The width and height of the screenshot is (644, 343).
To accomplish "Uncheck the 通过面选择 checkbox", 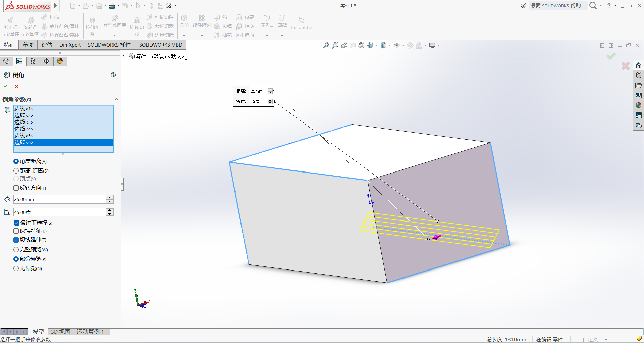I will [16, 223].
